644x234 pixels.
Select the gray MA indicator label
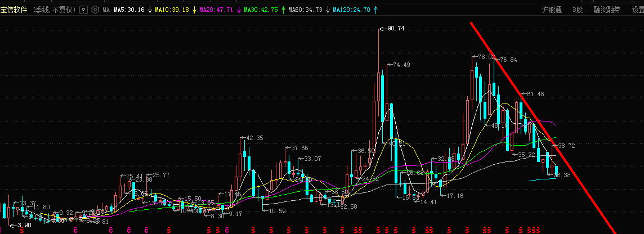(x=106, y=10)
